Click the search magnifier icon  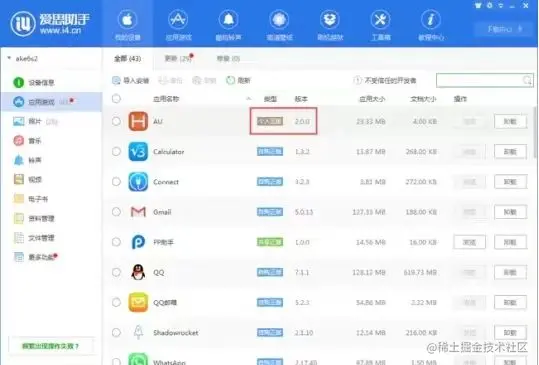[527, 80]
